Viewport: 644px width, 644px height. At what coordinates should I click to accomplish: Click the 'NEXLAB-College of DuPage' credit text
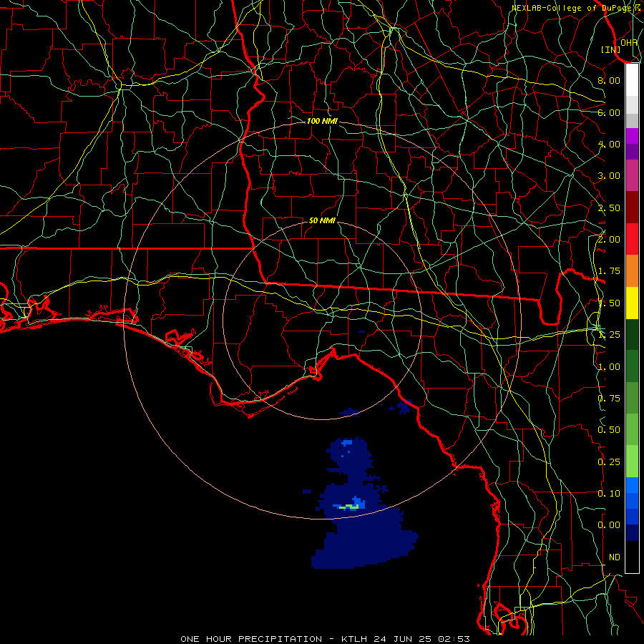coord(571,8)
